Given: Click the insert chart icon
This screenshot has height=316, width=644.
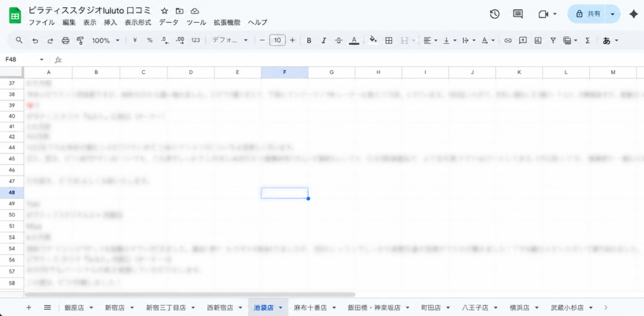Looking at the screenshot, I should click(538, 40).
